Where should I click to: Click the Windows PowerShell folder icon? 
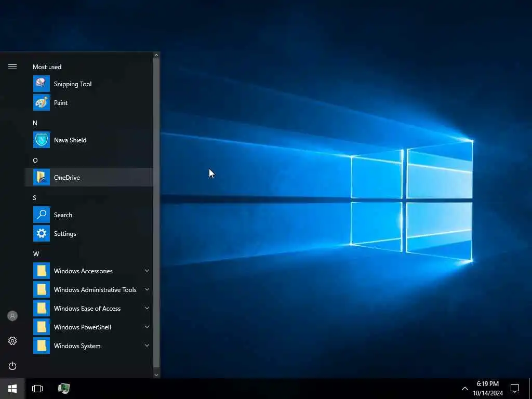tap(42, 327)
